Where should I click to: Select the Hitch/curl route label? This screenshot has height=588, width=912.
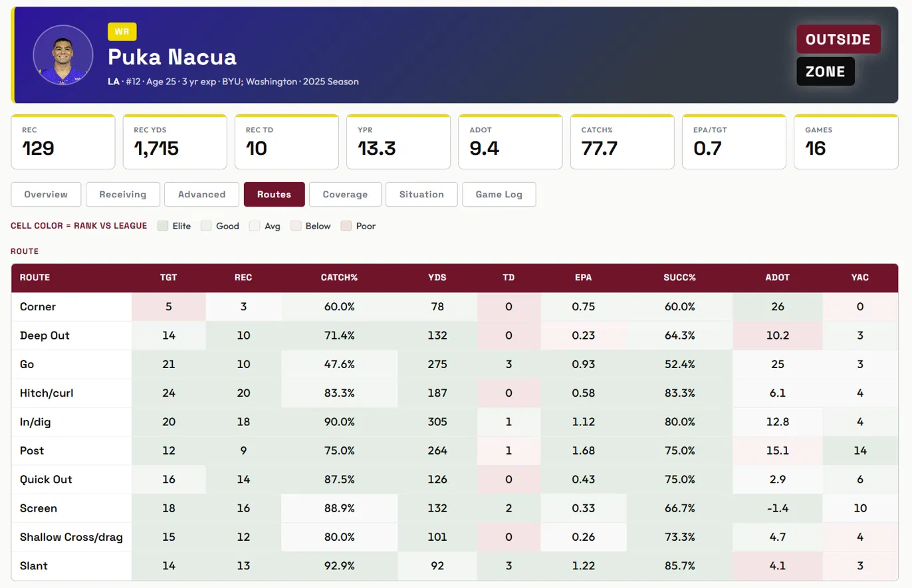pyautogui.click(x=47, y=393)
